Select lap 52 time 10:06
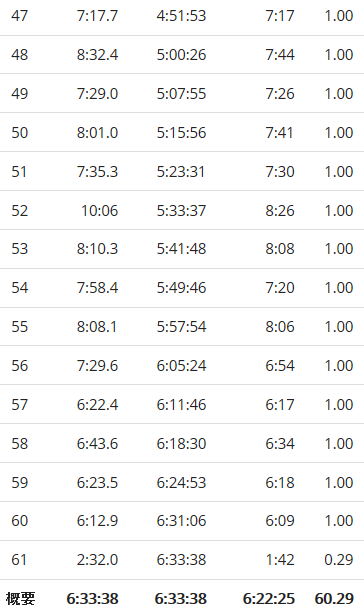The height and width of the screenshot is (610, 364). [x=100, y=210]
